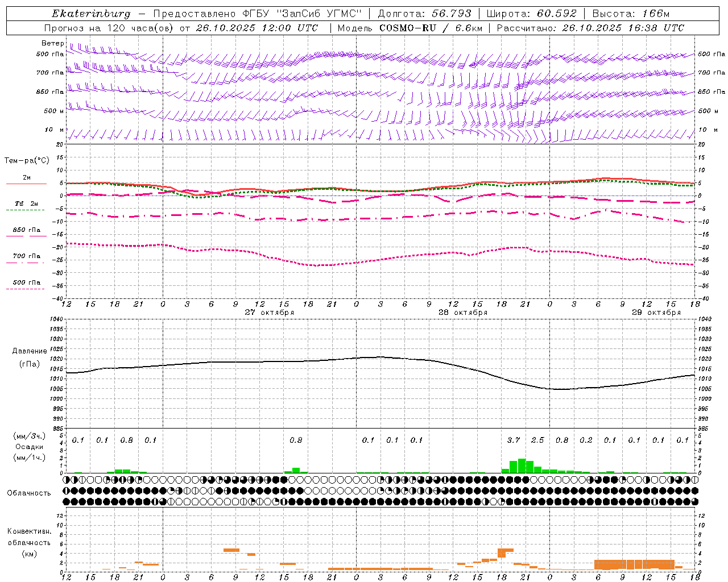728x582 pixels.
Task: Click the '28 октября' date label
Action: [x=462, y=312]
